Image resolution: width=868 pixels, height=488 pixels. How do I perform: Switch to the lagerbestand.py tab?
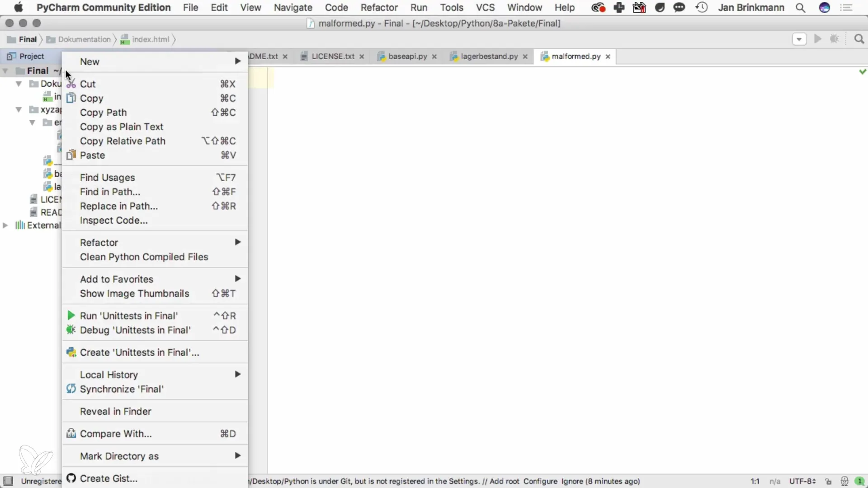[x=489, y=56]
